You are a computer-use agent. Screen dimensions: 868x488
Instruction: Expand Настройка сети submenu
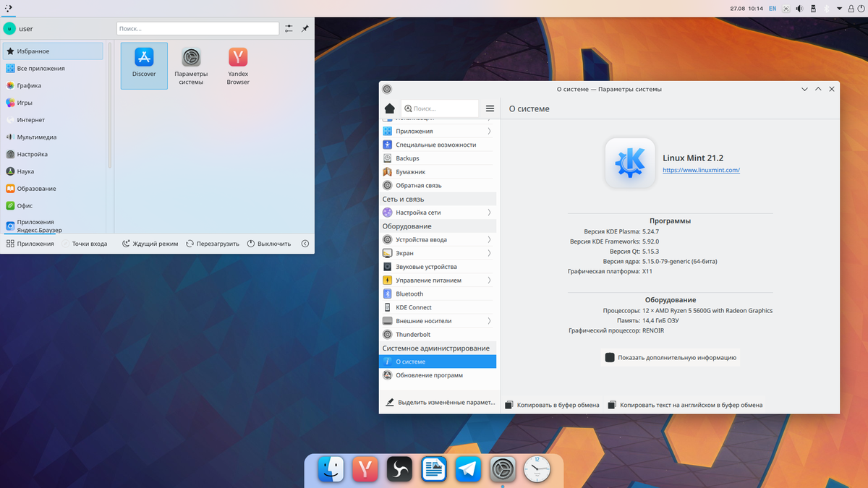[489, 213]
